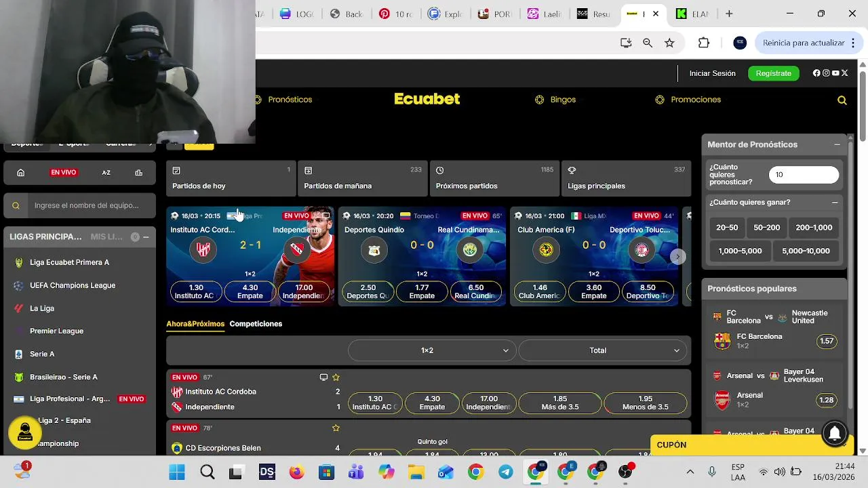Open UEFA Champions League in sidebar
Image resolution: width=868 pixels, height=488 pixels.
[x=73, y=285]
